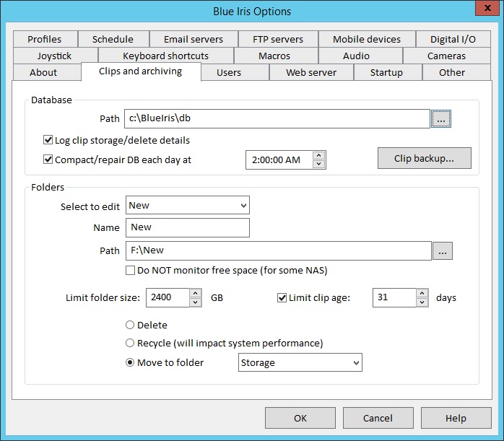This screenshot has width=504, height=441.
Task: Toggle Log clip storage/delete details checkbox
Action: [48, 140]
